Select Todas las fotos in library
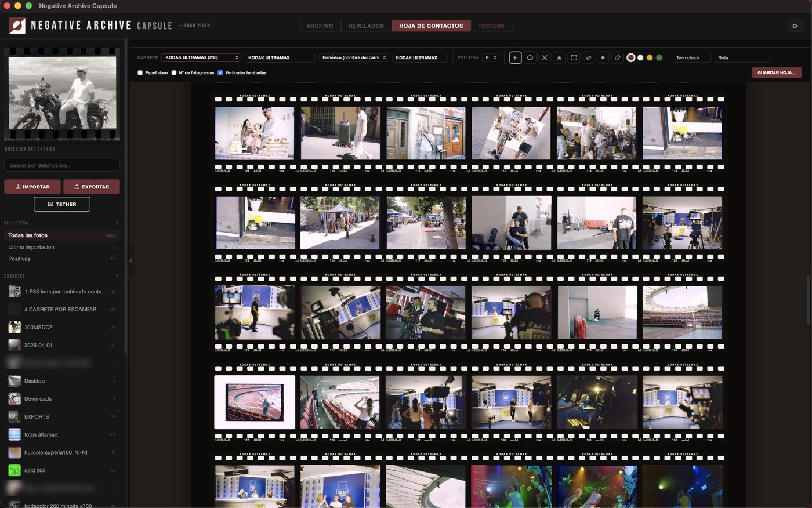This screenshot has height=508, width=812. click(x=62, y=235)
